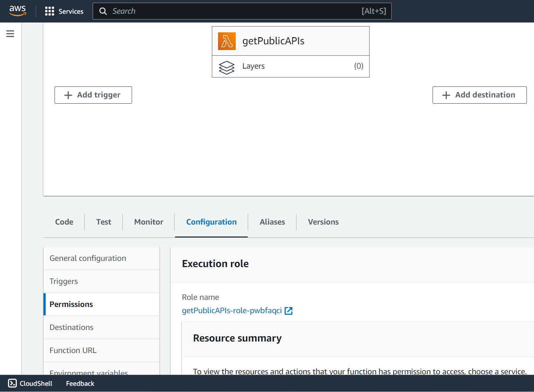Click the AWS logo home icon

[18, 11]
